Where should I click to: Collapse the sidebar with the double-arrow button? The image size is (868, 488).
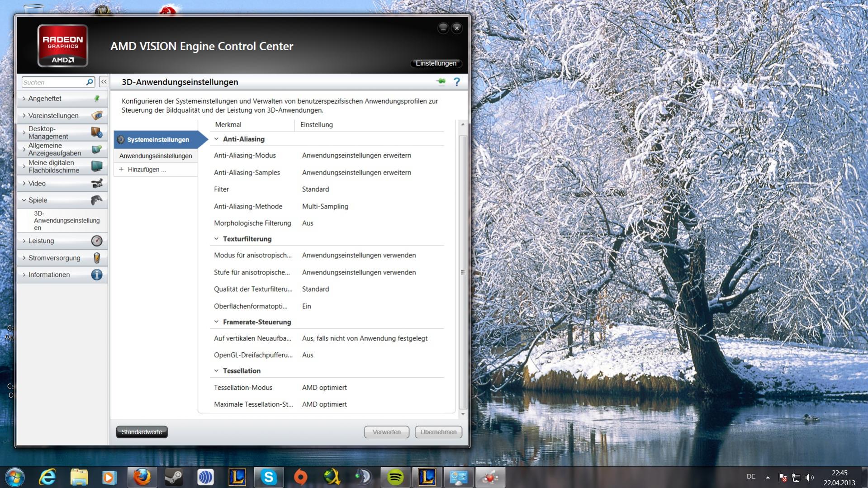click(x=104, y=82)
